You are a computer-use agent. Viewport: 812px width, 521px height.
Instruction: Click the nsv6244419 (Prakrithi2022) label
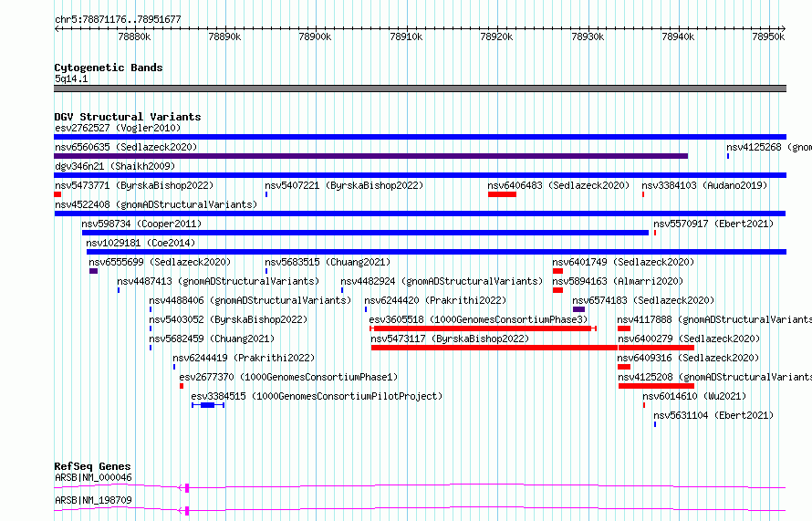click(244, 358)
